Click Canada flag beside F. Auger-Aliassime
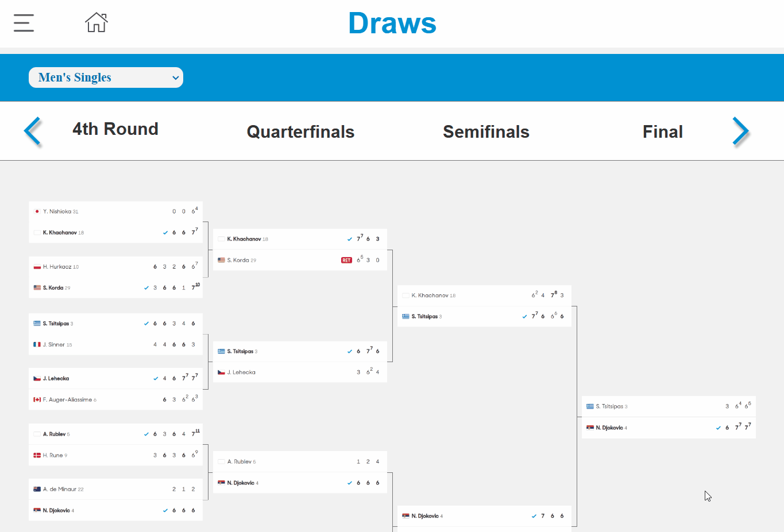This screenshot has height=532, width=784. pyautogui.click(x=37, y=400)
